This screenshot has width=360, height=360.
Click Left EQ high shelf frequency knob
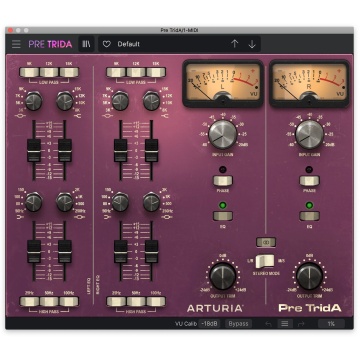(x=65, y=101)
